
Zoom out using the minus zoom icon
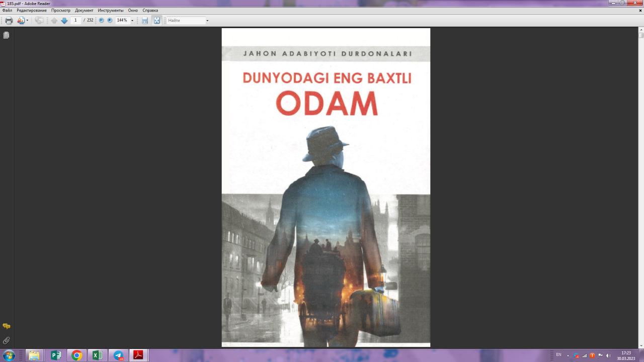(x=102, y=20)
